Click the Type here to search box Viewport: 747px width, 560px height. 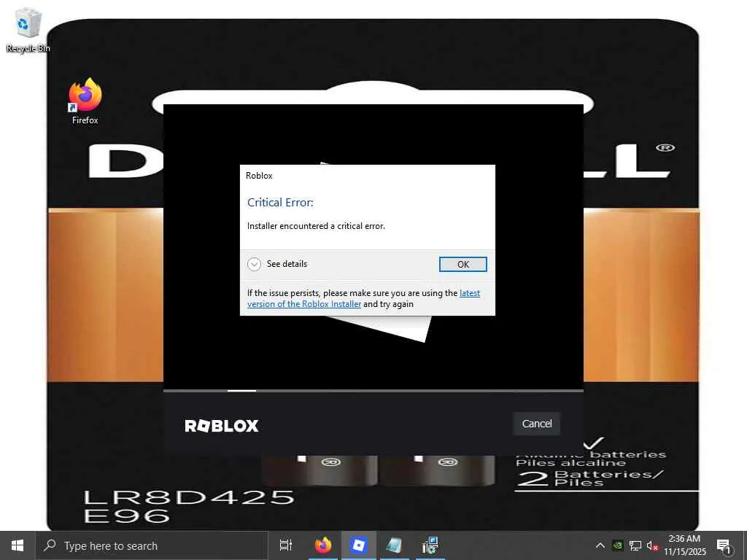tap(152, 545)
